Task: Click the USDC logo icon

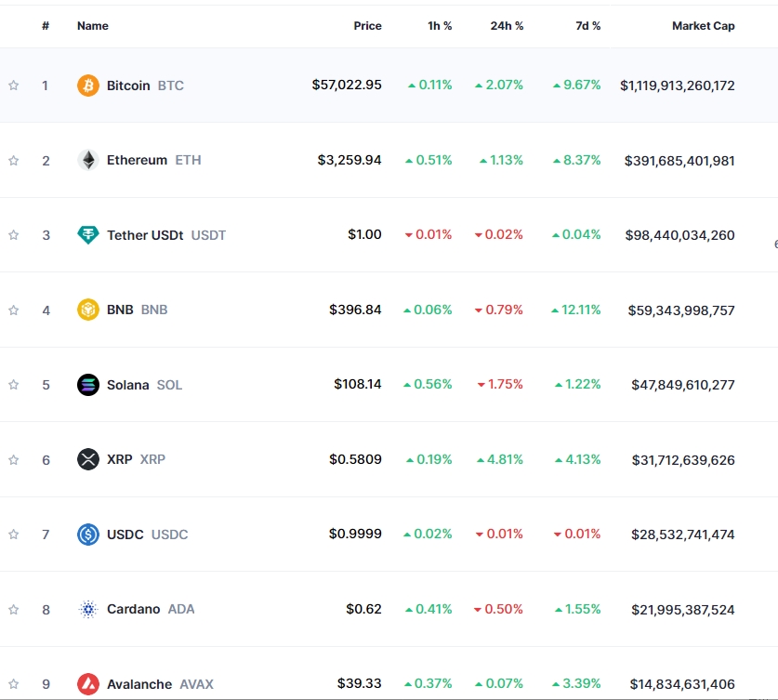Action: pyautogui.click(x=87, y=535)
